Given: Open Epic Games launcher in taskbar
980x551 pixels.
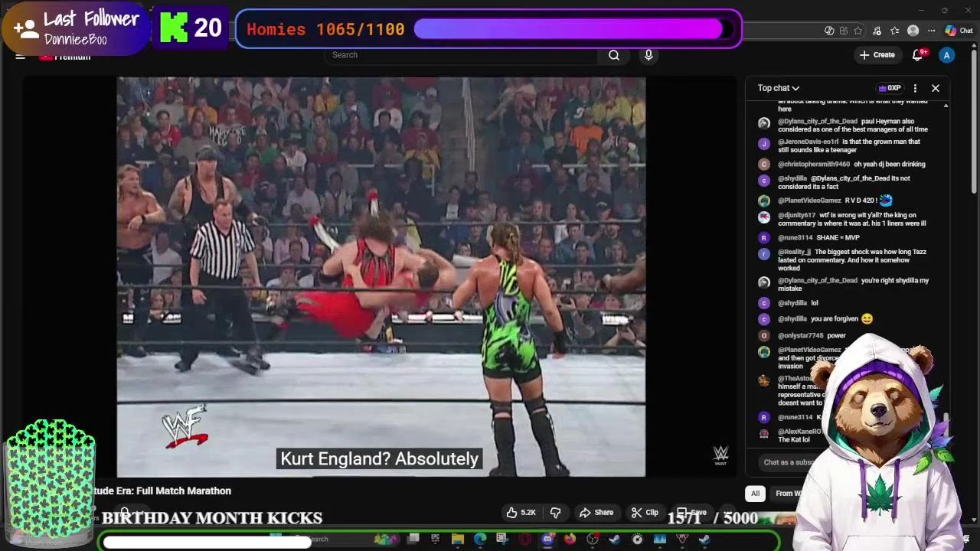Looking at the screenshot, I should click(x=435, y=540).
